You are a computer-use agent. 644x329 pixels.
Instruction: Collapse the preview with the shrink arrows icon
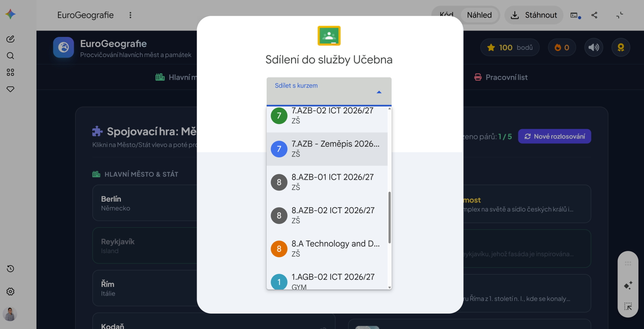[620, 15]
